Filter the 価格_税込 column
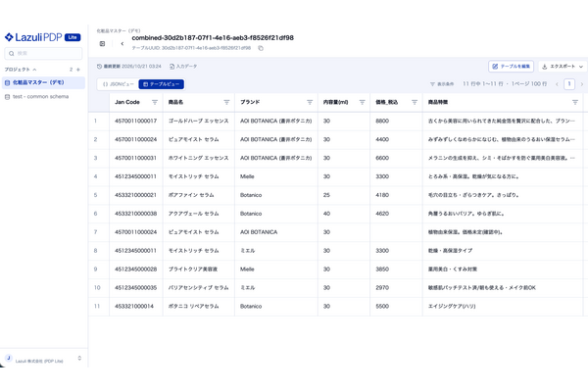588x392 pixels. tap(415, 102)
